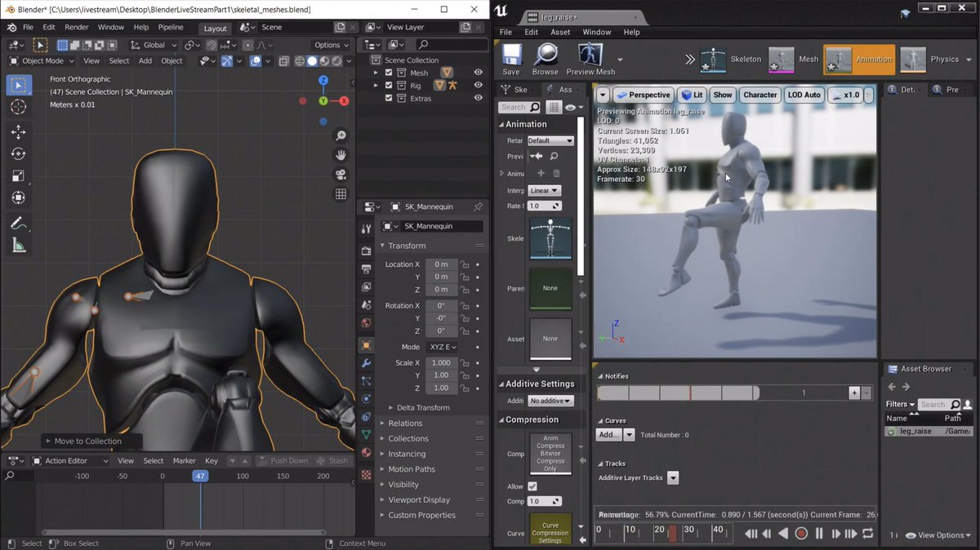The image size is (980, 550).
Task: Hide the Rig collection with its eye icon
Action: point(479,85)
